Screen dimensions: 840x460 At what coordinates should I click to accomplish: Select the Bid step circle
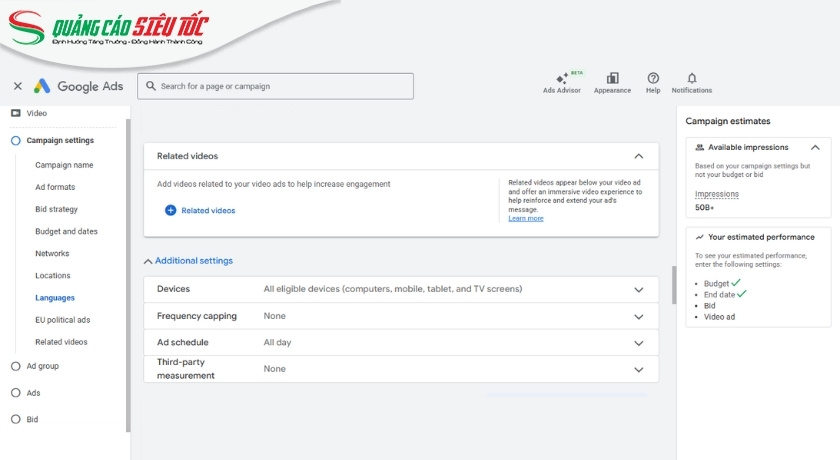(15, 419)
